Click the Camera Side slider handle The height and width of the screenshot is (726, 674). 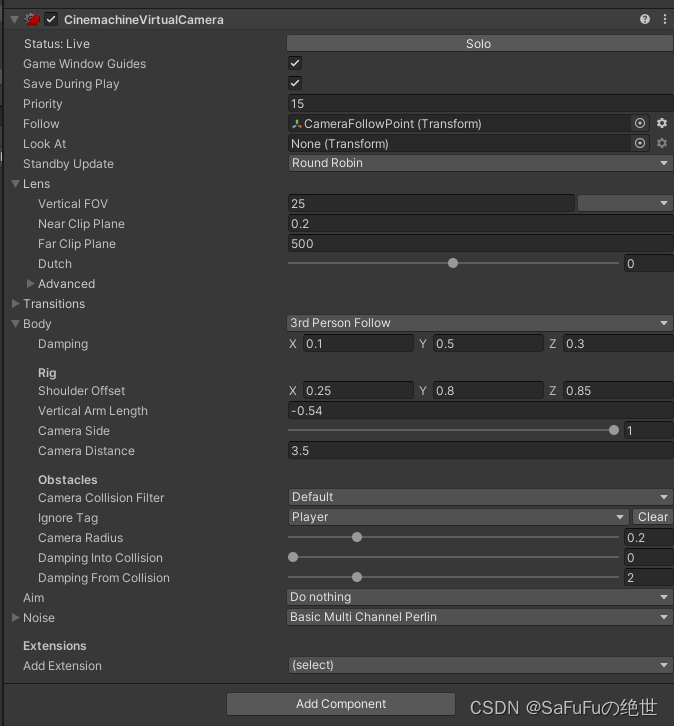(614, 430)
